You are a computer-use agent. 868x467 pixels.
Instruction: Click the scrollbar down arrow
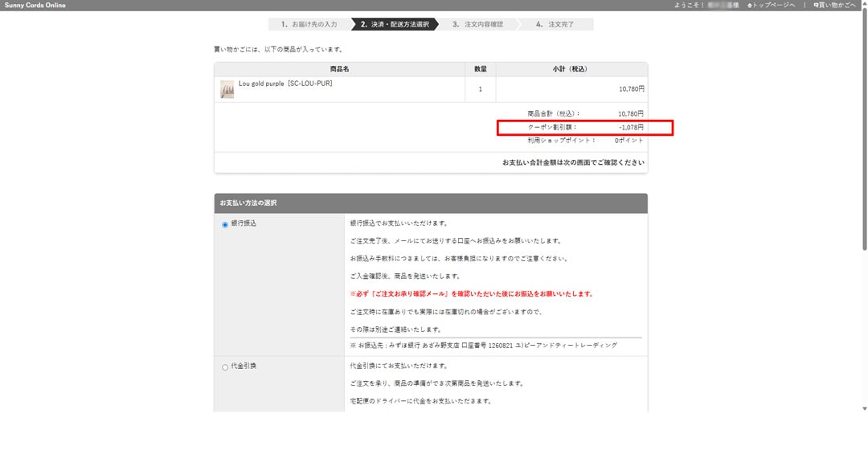tap(863, 408)
